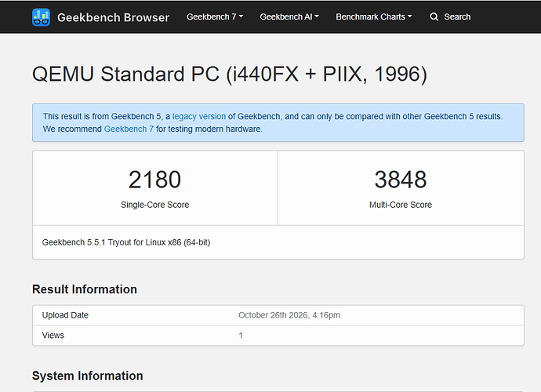The width and height of the screenshot is (541, 392).
Task: Click the System Information heading
Action: pos(88,376)
